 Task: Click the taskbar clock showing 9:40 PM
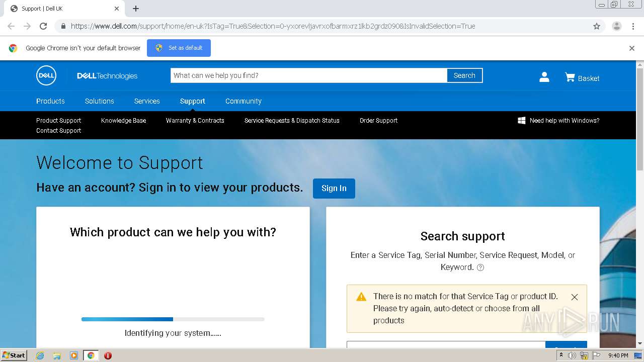[x=618, y=355]
